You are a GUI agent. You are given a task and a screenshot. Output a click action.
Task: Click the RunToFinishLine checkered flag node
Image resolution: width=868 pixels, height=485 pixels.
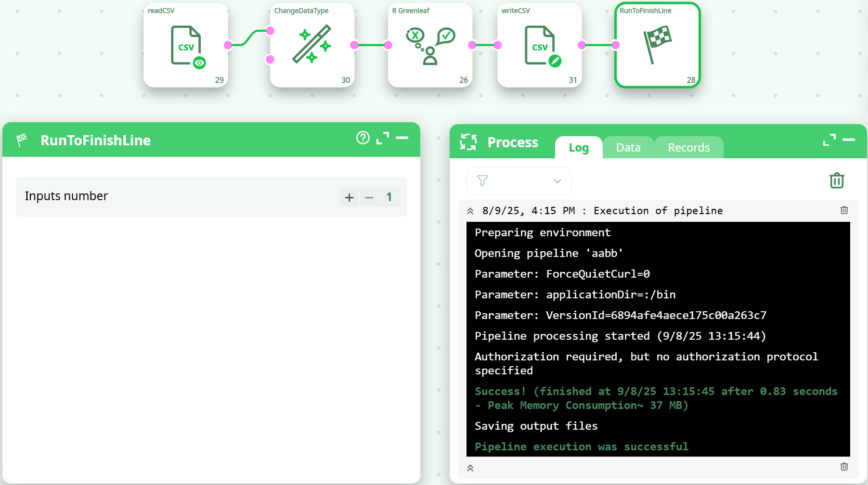coord(657,45)
